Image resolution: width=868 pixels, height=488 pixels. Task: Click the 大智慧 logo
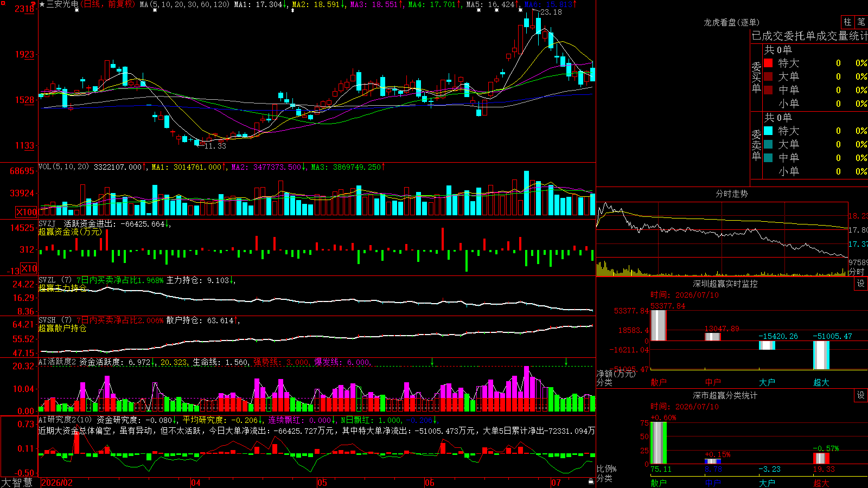[x=17, y=483]
